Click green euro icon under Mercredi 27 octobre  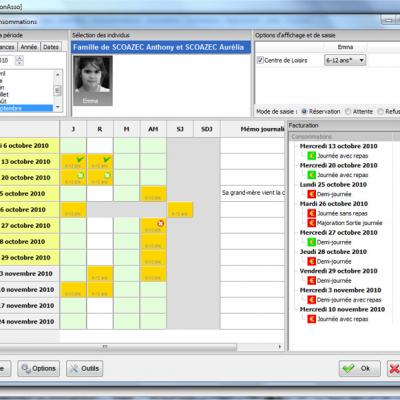[311, 242]
